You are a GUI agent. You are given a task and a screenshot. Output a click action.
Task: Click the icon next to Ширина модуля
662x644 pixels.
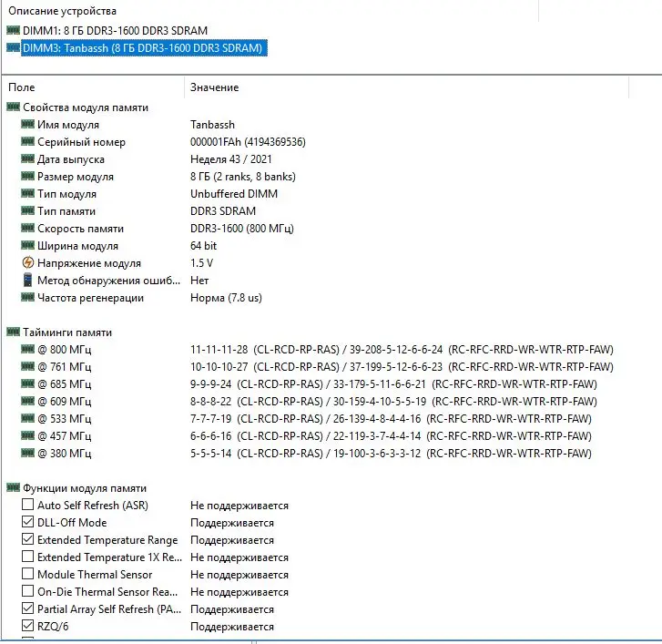(27, 245)
